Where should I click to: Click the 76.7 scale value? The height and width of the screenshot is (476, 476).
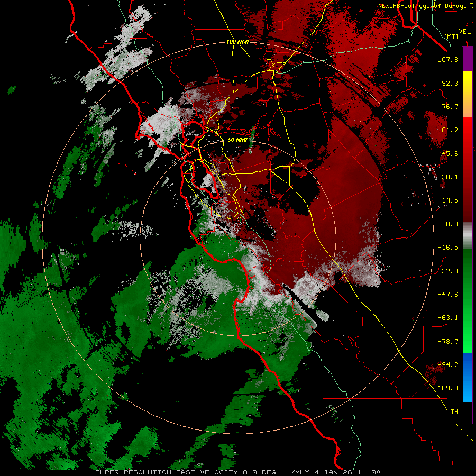coord(450,106)
